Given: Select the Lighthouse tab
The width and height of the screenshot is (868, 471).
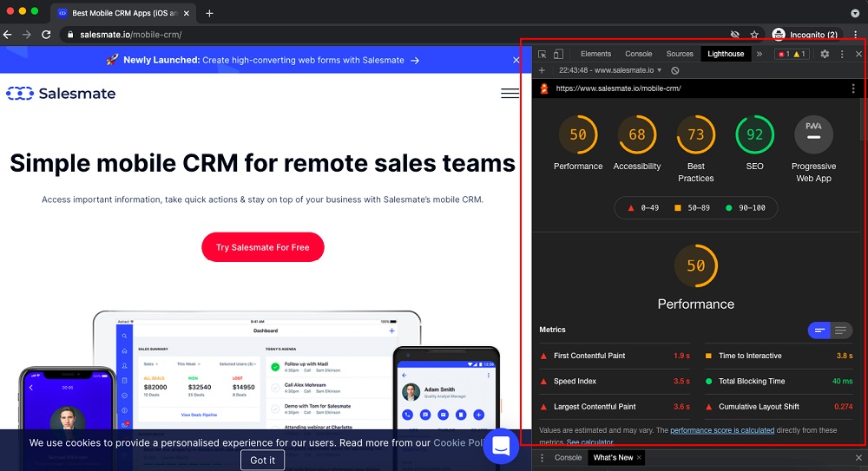Looking at the screenshot, I should pyautogui.click(x=725, y=54).
